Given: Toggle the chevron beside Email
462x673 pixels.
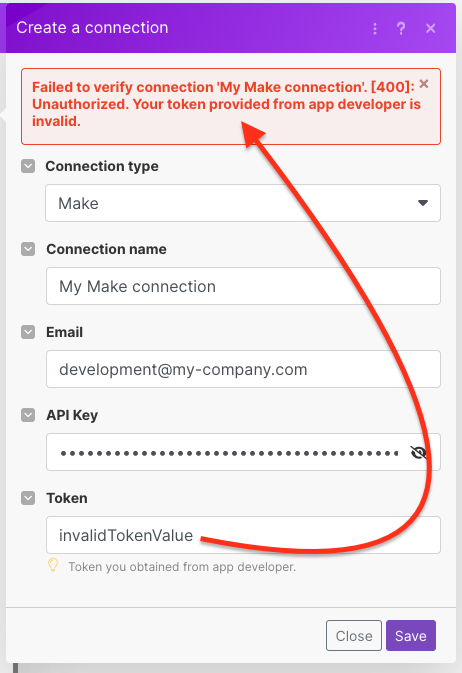Looking at the screenshot, I should 28,332.
